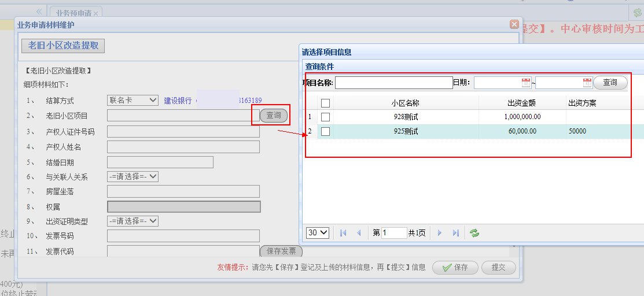Screen dimensions: 644x296
Task: Jump to last page in pagination
Action: [455, 232]
